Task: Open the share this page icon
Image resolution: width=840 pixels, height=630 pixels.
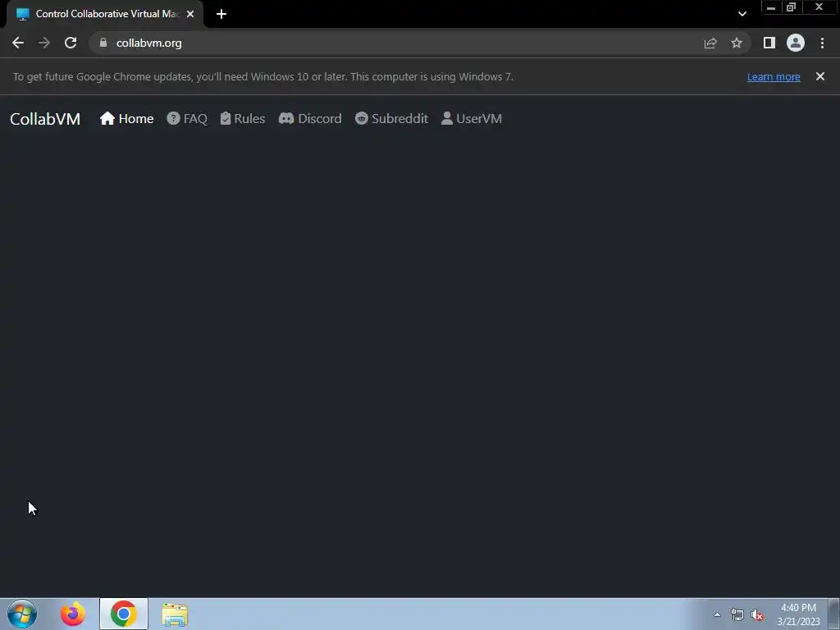Action: (x=710, y=43)
